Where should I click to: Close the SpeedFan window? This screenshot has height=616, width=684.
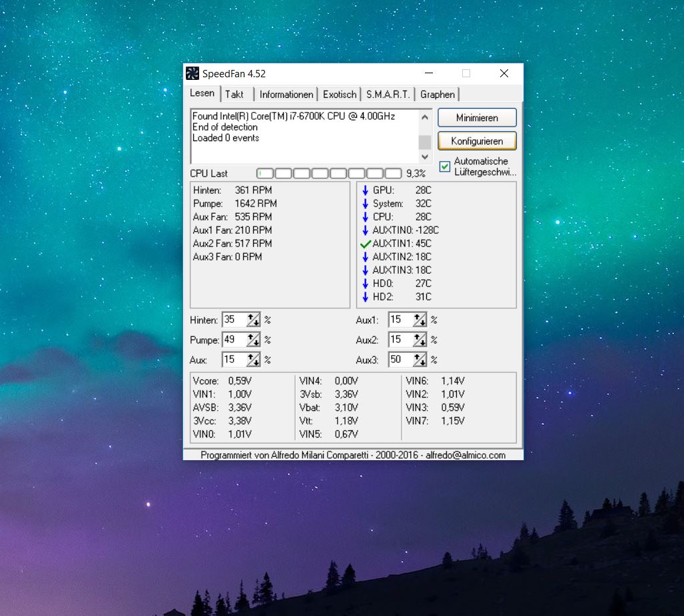[x=504, y=73]
